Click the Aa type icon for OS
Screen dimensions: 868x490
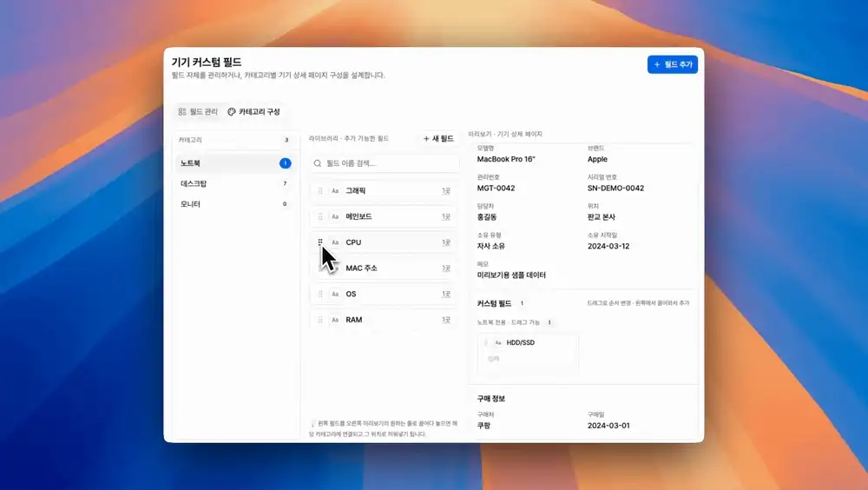pyautogui.click(x=335, y=294)
